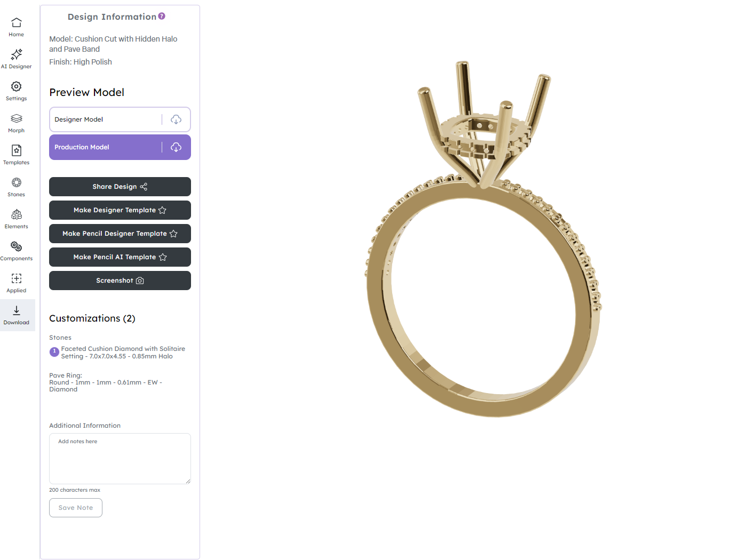Open the Stones panel
The width and height of the screenshot is (747, 560).
(x=17, y=187)
